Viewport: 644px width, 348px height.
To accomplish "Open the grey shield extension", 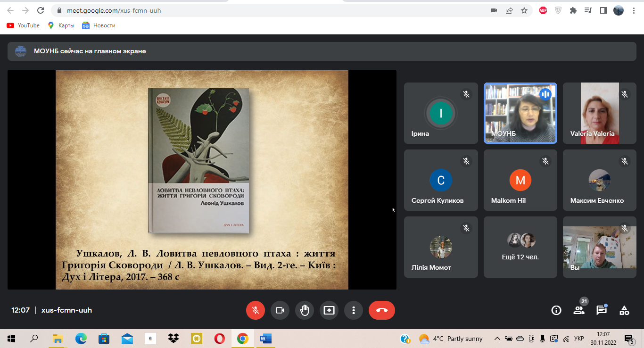I will 558,10.
